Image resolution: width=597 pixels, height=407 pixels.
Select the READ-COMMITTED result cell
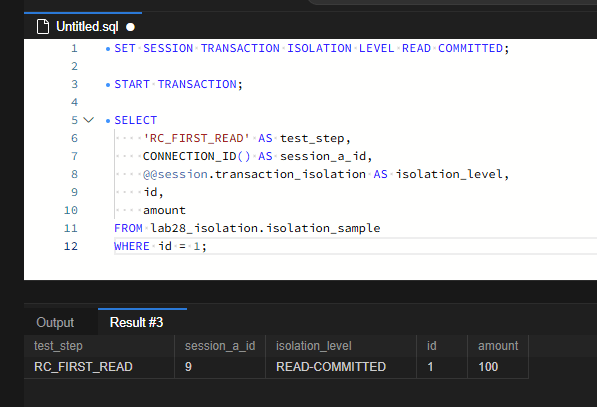coord(341,367)
